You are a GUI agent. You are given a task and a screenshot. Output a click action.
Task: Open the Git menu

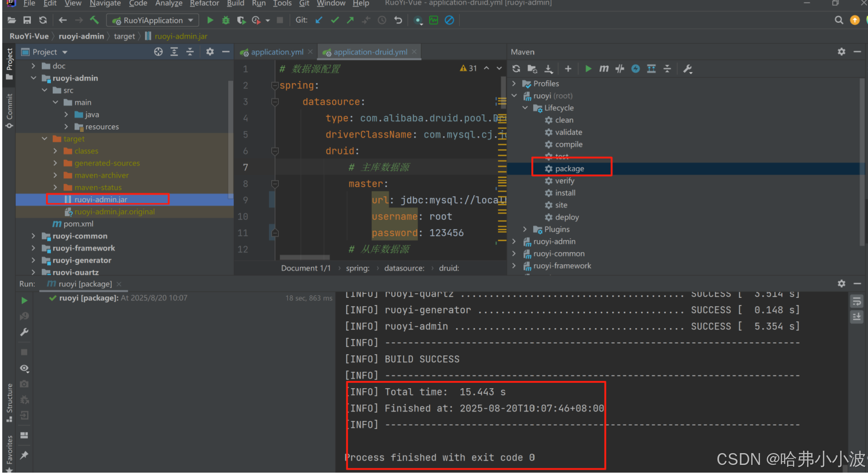click(304, 4)
